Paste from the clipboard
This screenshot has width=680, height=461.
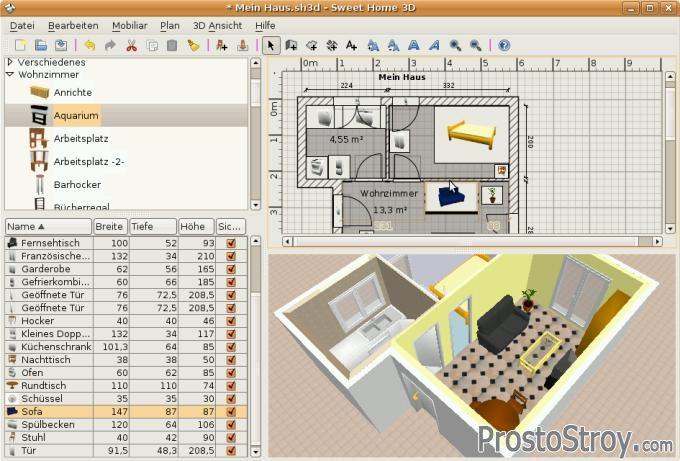coord(172,45)
